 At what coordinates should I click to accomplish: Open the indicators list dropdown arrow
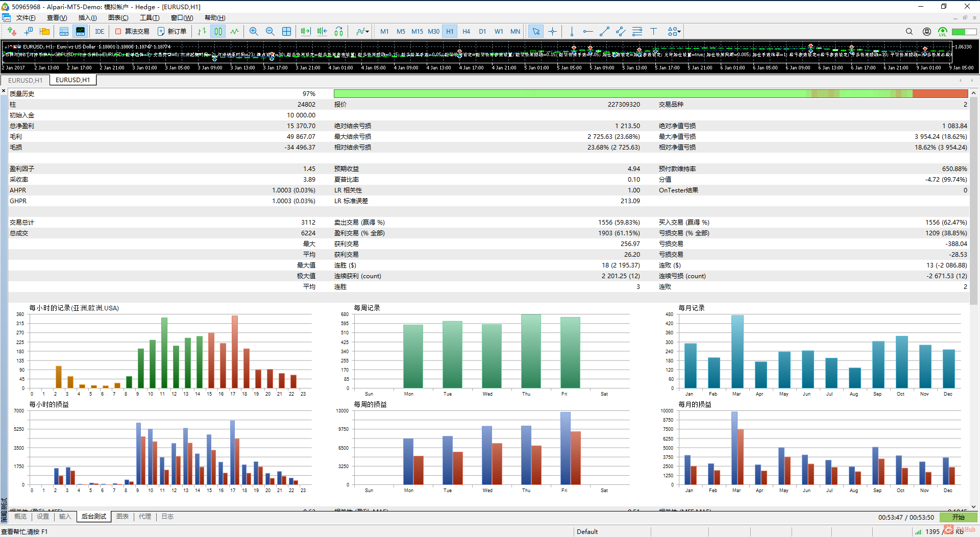[367, 32]
